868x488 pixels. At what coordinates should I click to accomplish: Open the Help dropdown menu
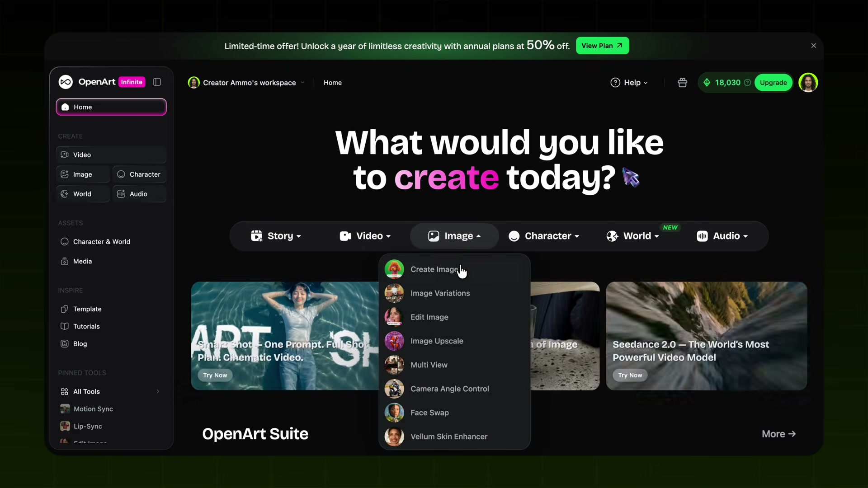click(629, 83)
